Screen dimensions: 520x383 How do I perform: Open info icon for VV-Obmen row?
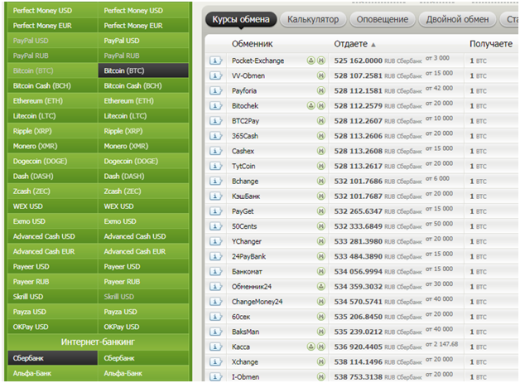point(215,76)
